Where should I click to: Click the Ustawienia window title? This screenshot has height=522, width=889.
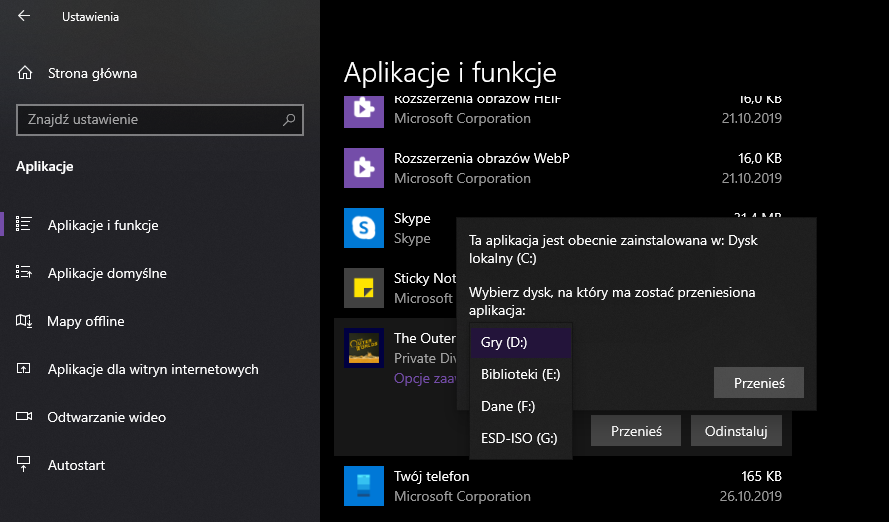pos(91,16)
